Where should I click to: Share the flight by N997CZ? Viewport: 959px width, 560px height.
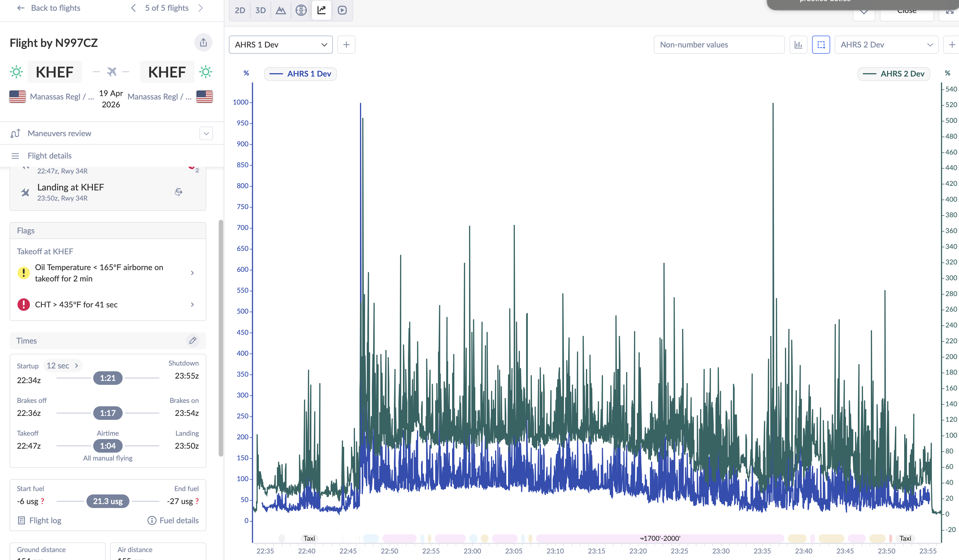[x=203, y=43]
